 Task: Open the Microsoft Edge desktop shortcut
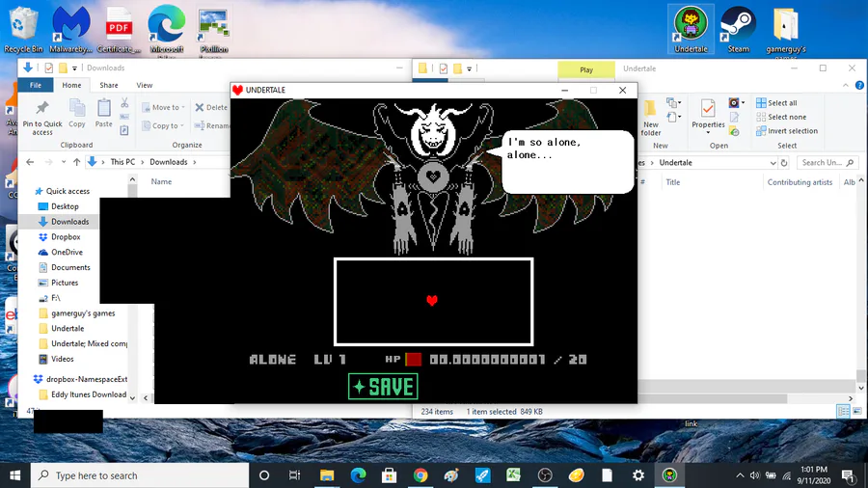(166, 29)
